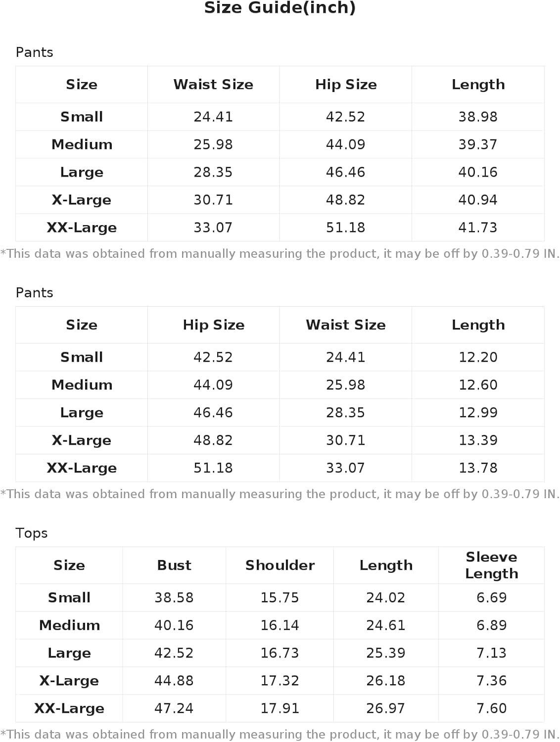The width and height of the screenshot is (560, 742).
Task: Select the Tops section label
Action: coord(32,533)
